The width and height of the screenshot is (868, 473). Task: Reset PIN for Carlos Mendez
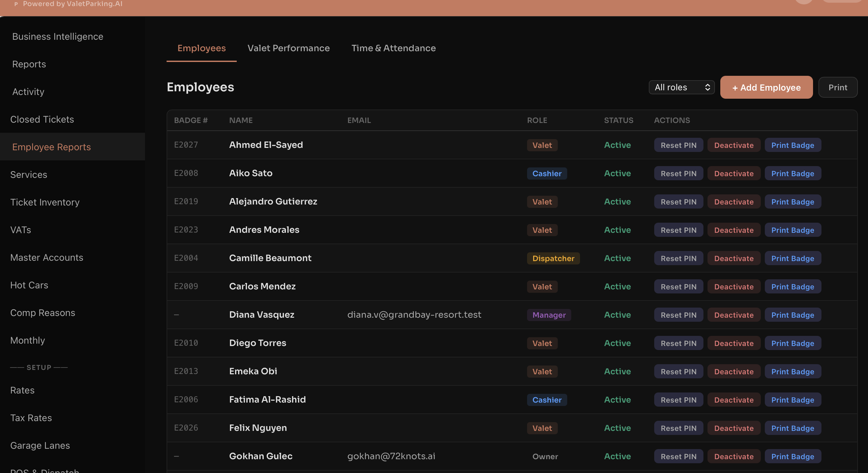click(678, 286)
